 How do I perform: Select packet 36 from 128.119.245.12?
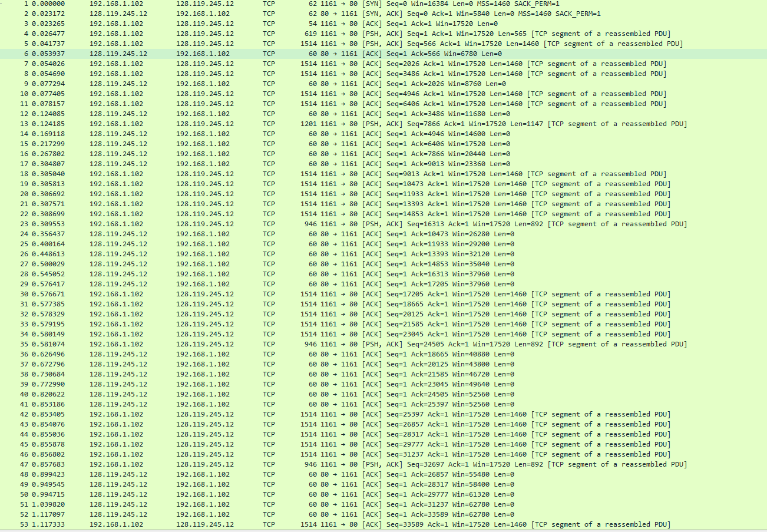click(x=236, y=354)
